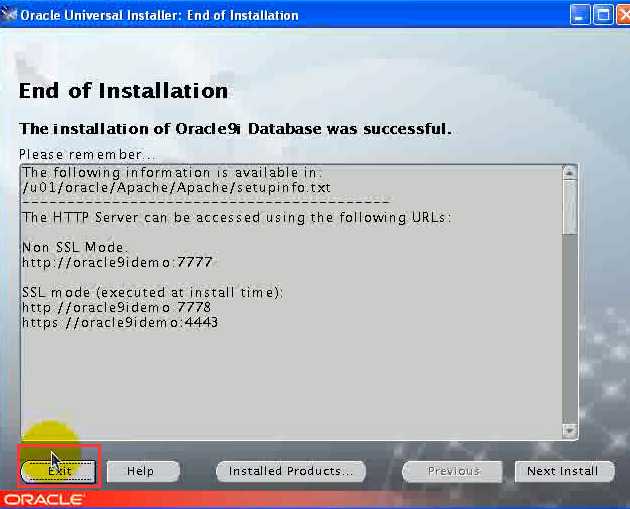Click the 'End of Installation' heading
630x509 pixels.
coord(123,91)
